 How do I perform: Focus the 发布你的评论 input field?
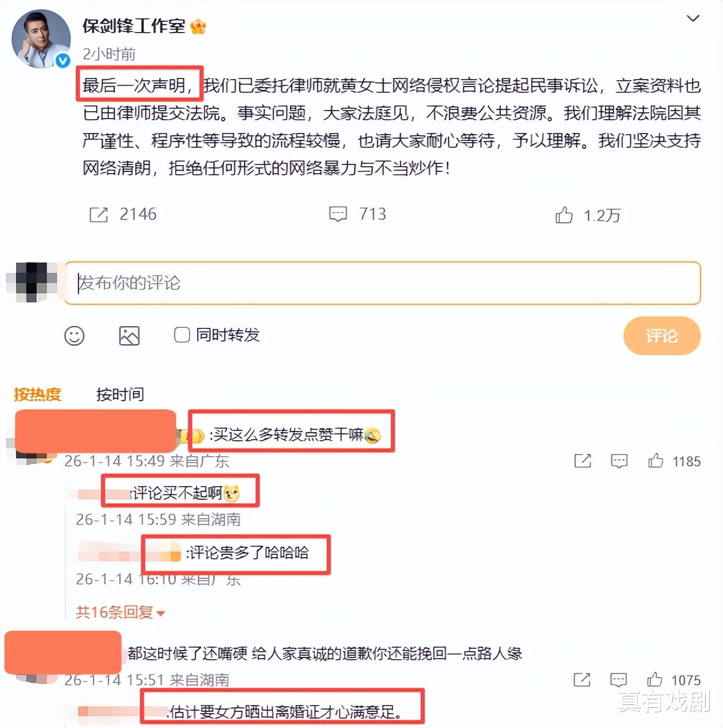pos(383,283)
